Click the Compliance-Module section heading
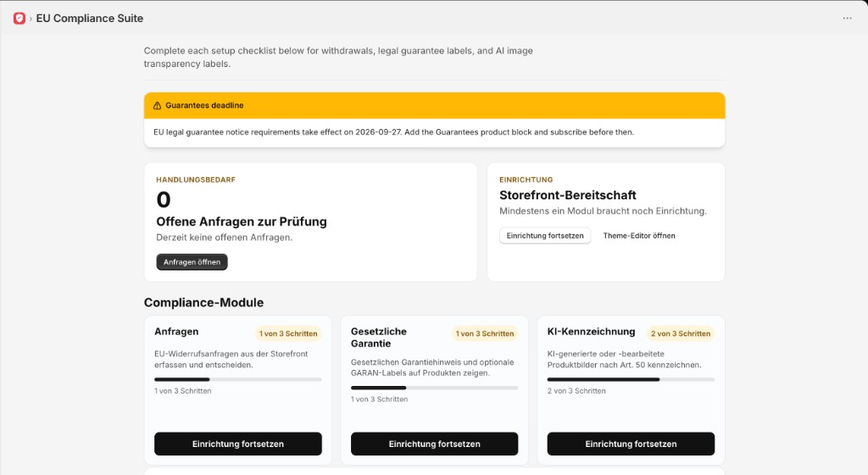This screenshot has width=868, height=475. [x=203, y=302]
